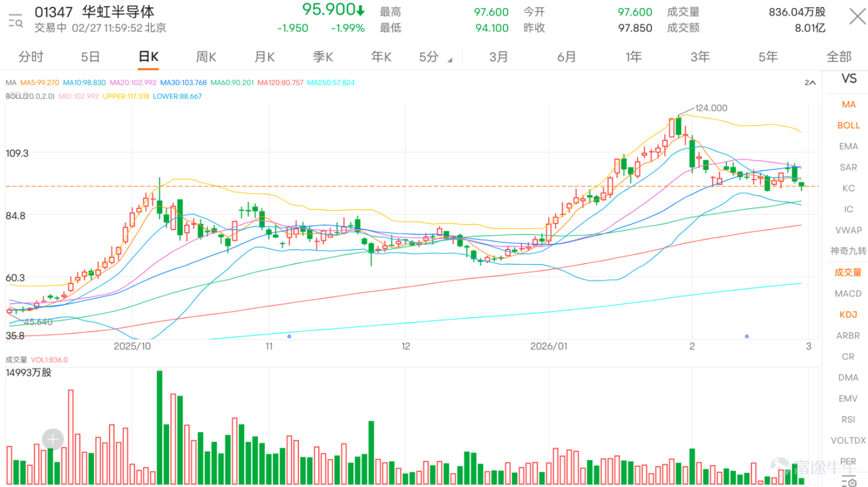Click the VOL1:836.0 volume label
This screenshot has height=487, width=868.
click(49, 360)
